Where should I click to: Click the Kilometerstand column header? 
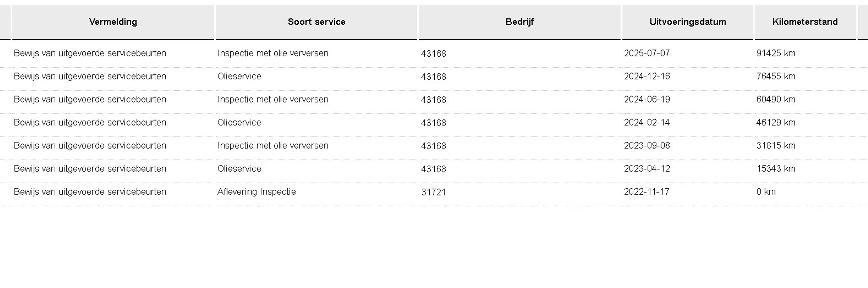[805, 22]
